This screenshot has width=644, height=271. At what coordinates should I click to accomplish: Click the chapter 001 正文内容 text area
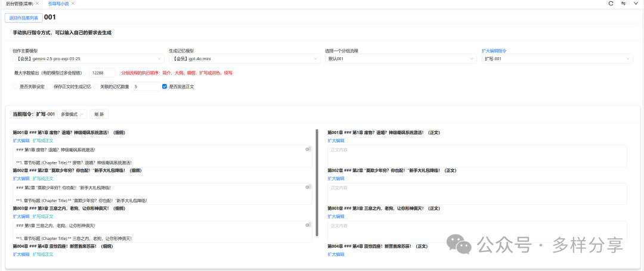point(477,156)
